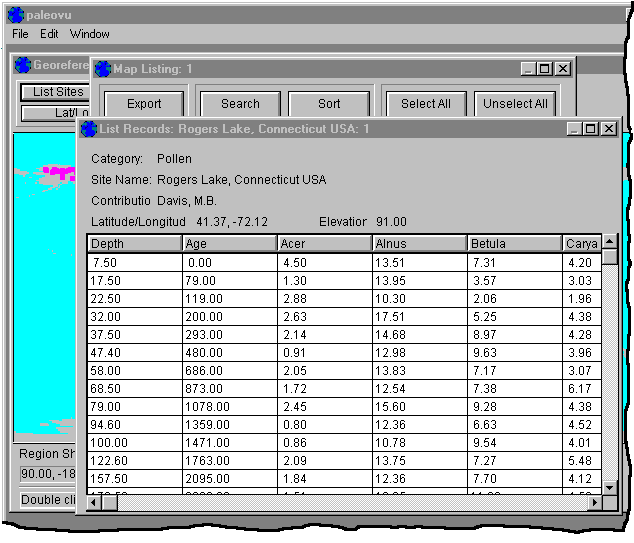Click the Map Listing window icon
The image size is (634, 543).
(x=102, y=69)
